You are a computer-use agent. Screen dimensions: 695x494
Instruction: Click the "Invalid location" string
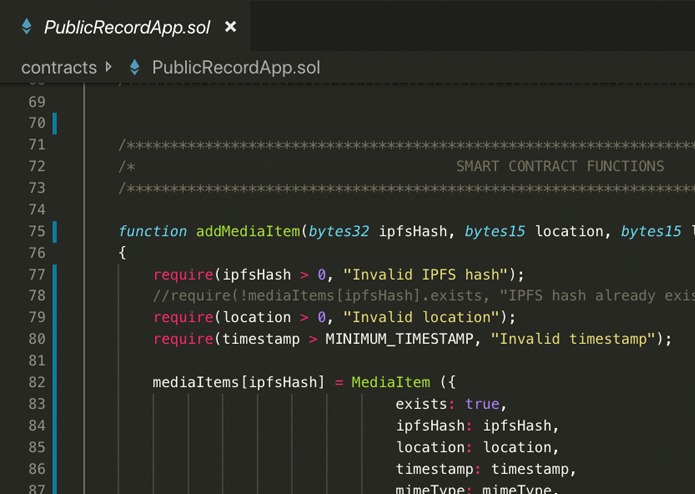(x=421, y=317)
